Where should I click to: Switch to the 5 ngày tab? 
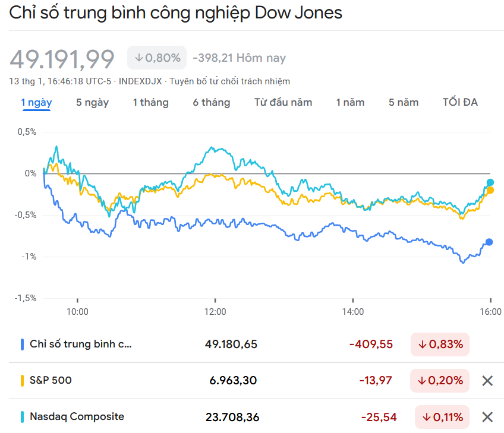(x=92, y=102)
